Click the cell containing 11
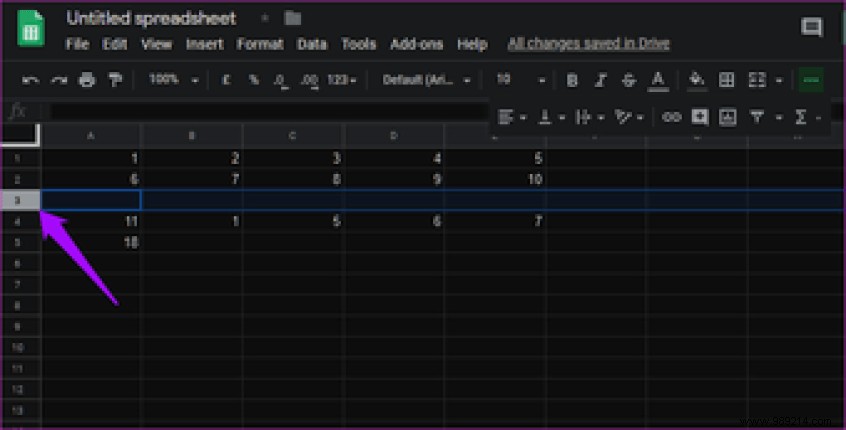Image resolution: width=846 pixels, height=430 pixels. click(x=91, y=221)
